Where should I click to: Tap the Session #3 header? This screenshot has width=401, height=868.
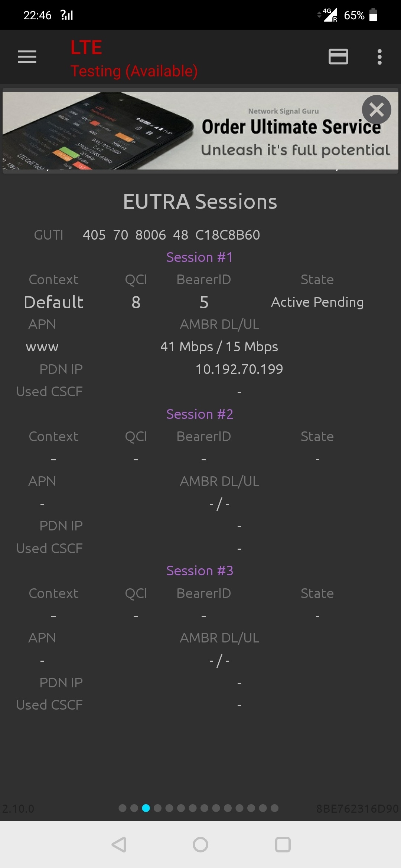pos(199,571)
